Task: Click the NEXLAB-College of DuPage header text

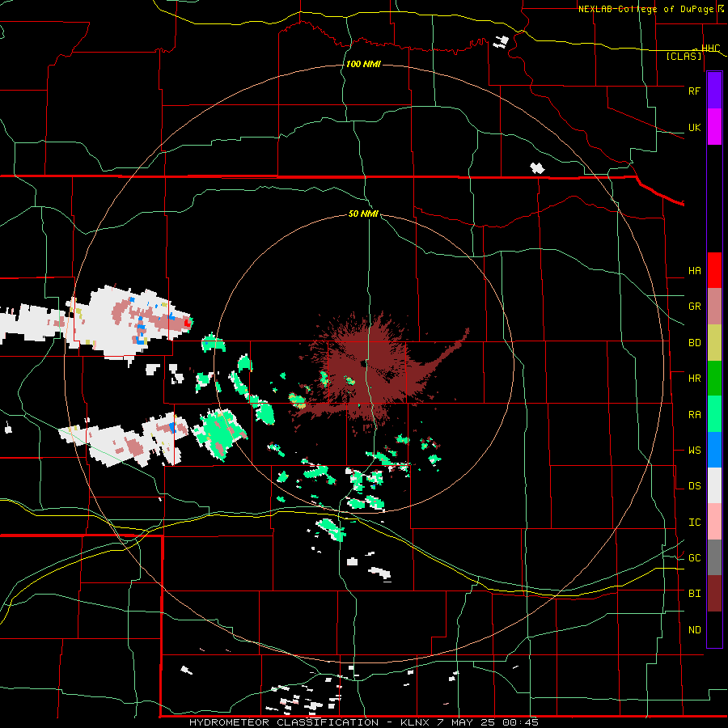Action: [645, 9]
